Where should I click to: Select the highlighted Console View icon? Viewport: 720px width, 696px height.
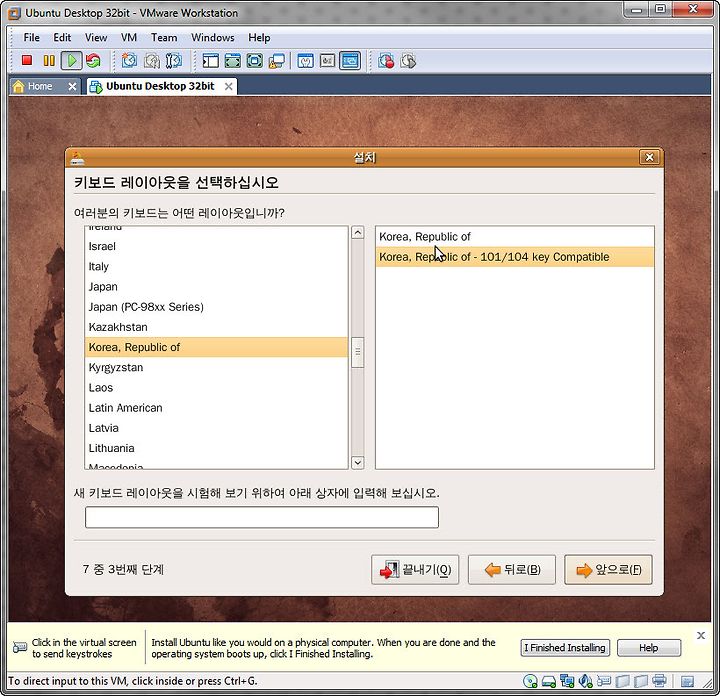click(x=350, y=61)
